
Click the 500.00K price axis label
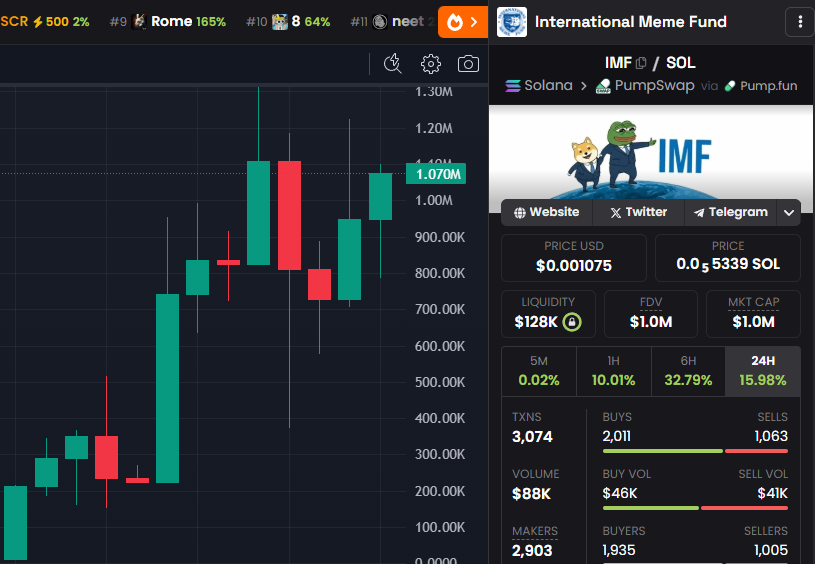[440, 382]
